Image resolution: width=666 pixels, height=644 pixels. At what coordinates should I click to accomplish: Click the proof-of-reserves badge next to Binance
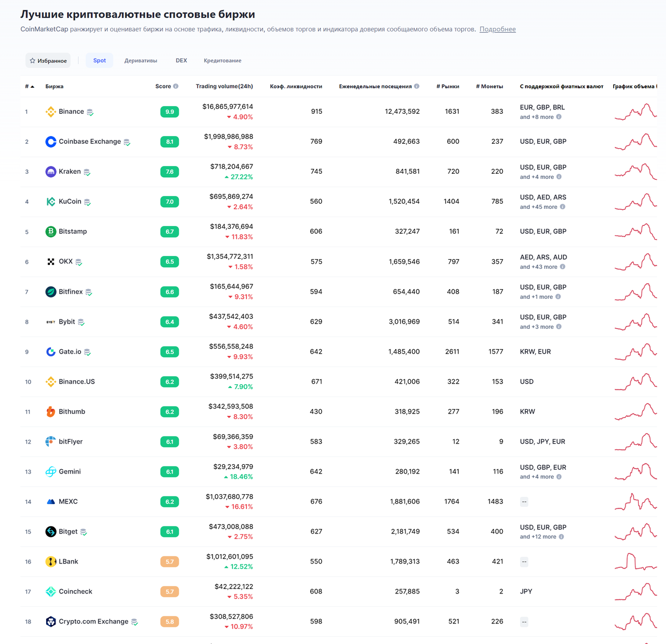[x=90, y=112]
